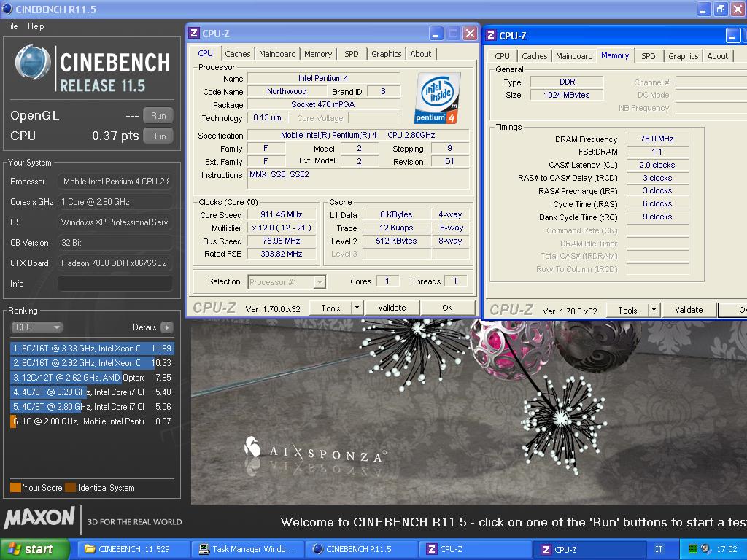The width and height of the screenshot is (747, 560).
Task: Open the File menu
Action: click(x=12, y=26)
